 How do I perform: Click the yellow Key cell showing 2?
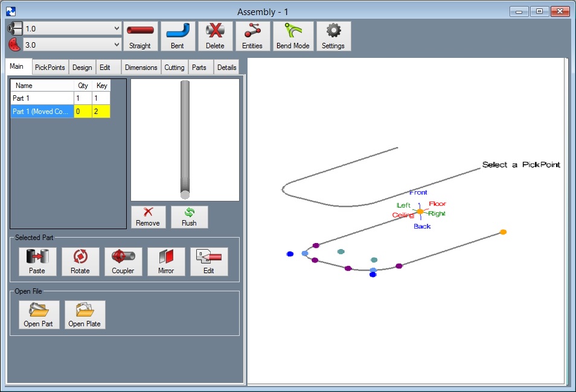(x=101, y=112)
